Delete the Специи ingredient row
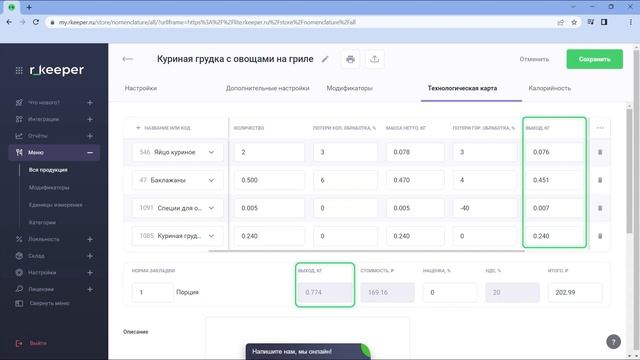The width and height of the screenshot is (640, 360). tap(600, 208)
